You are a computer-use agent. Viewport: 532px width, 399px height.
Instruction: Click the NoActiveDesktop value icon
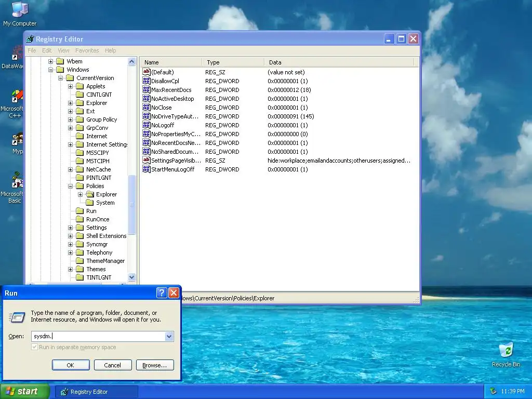pos(146,98)
